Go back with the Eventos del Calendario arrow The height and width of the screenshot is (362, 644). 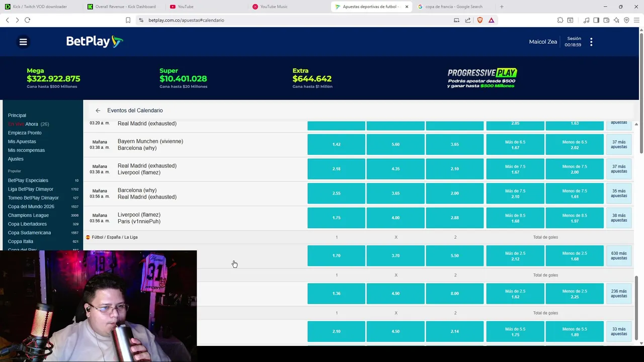point(98,111)
